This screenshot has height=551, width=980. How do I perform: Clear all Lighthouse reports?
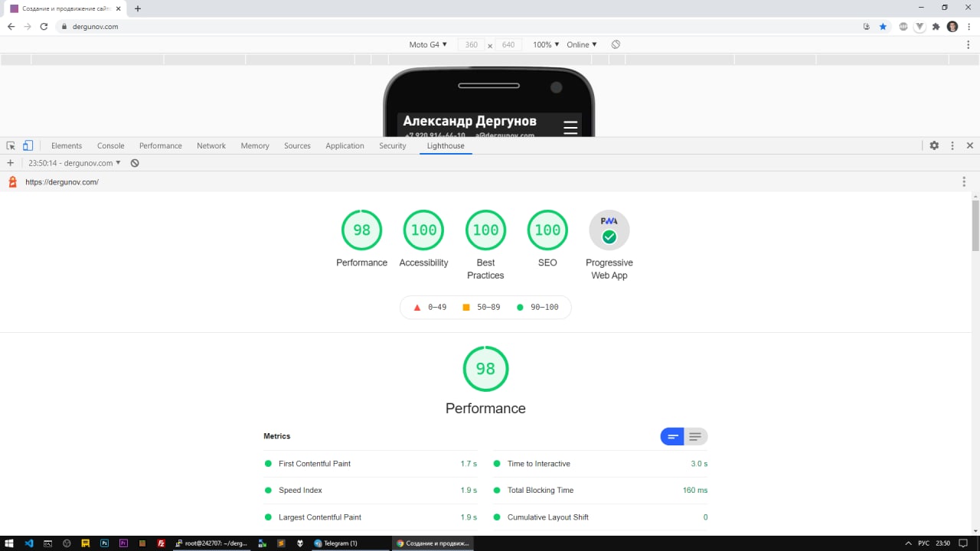pyautogui.click(x=135, y=163)
